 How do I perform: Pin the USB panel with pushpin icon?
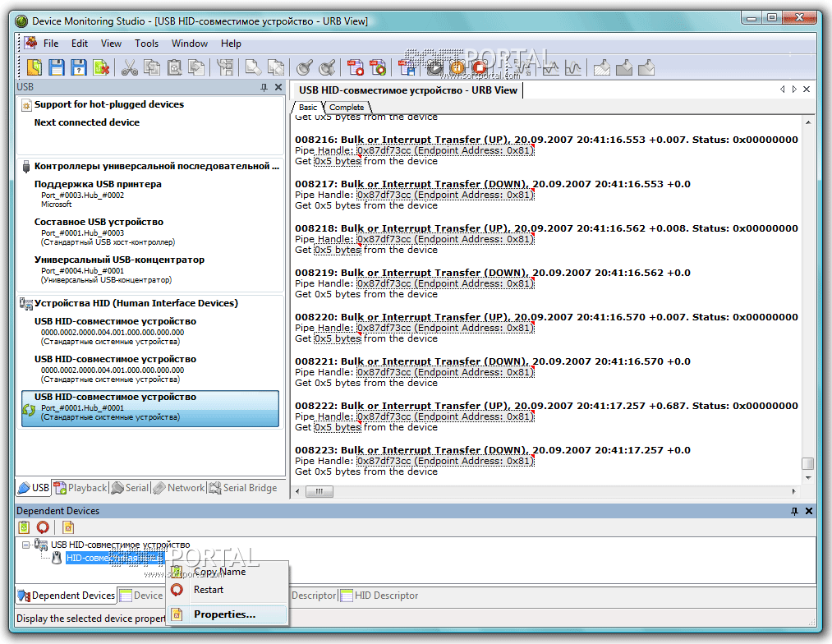pos(264,87)
